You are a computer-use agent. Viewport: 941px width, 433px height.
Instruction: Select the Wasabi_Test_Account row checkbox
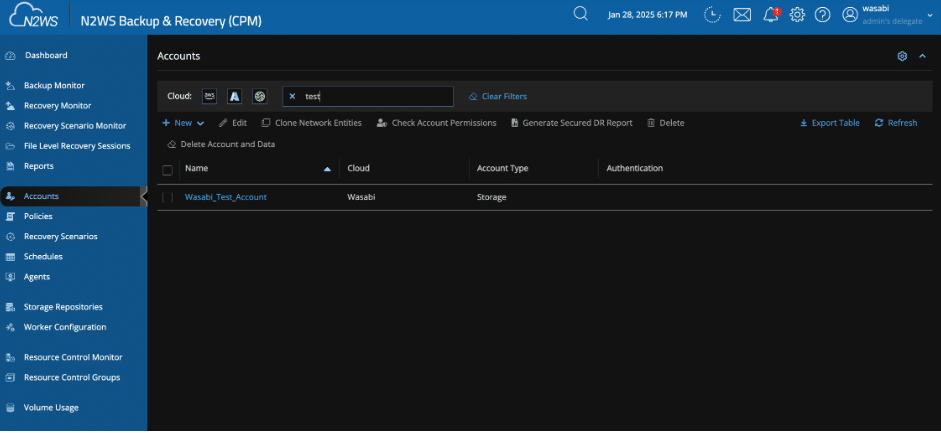click(167, 197)
